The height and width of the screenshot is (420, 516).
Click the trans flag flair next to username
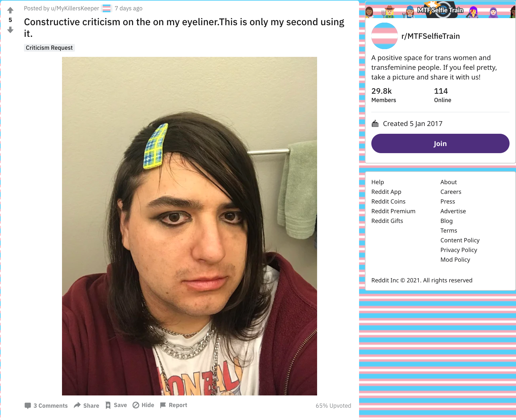coord(107,8)
